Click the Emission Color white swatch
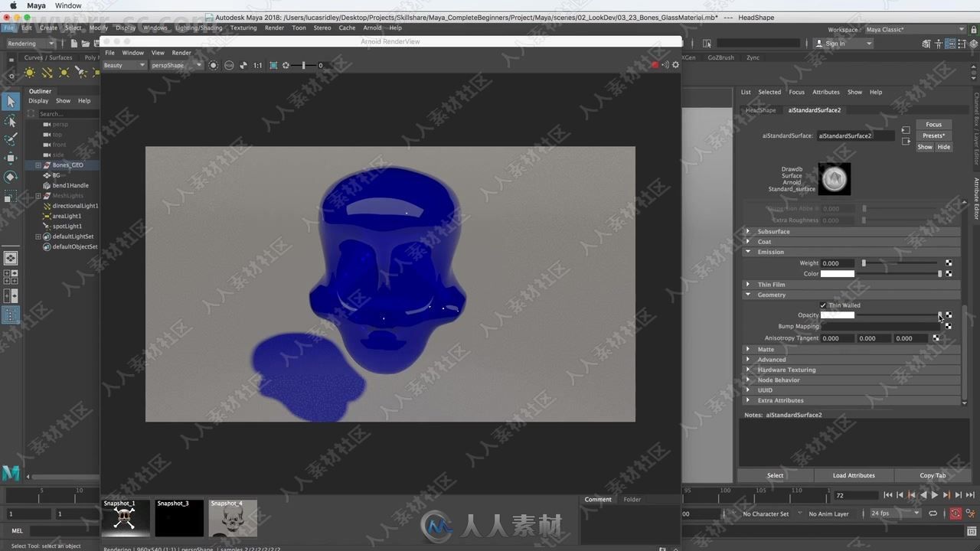This screenshot has width=980, height=551. pyautogui.click(x=837, y=273)
